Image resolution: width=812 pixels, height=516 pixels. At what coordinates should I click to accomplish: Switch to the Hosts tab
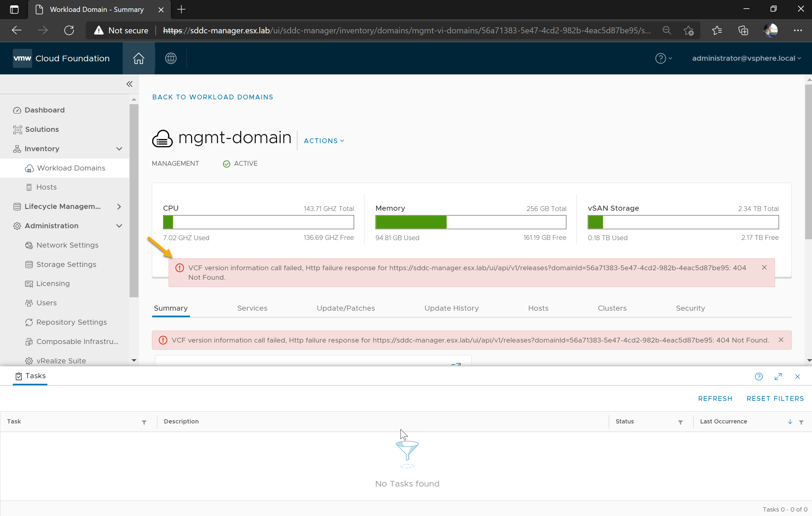[538, 308]
